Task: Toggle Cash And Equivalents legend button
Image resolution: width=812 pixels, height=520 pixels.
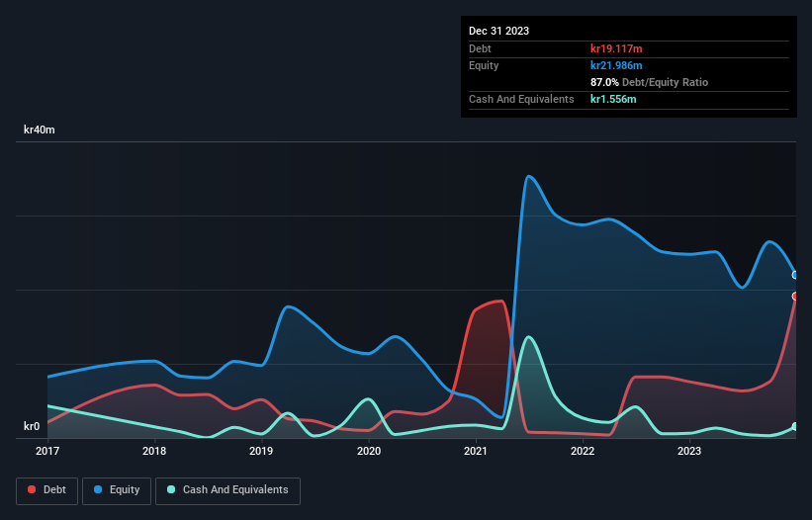Action: point(227,490)
